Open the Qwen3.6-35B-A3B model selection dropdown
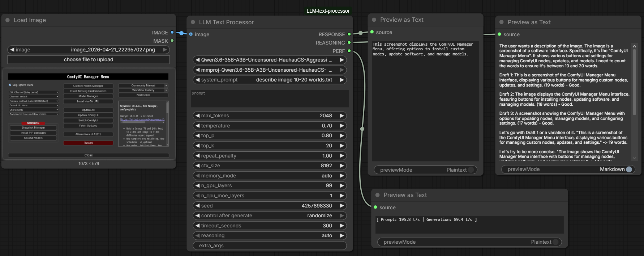Image resolution: width=644 pixels, height=256 pixels. (270, 60)
